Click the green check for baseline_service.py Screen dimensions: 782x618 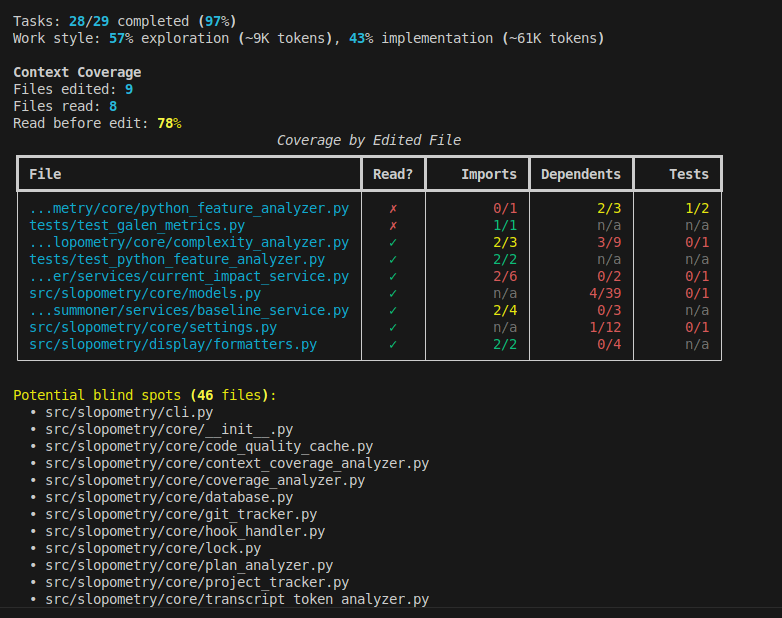393,310
